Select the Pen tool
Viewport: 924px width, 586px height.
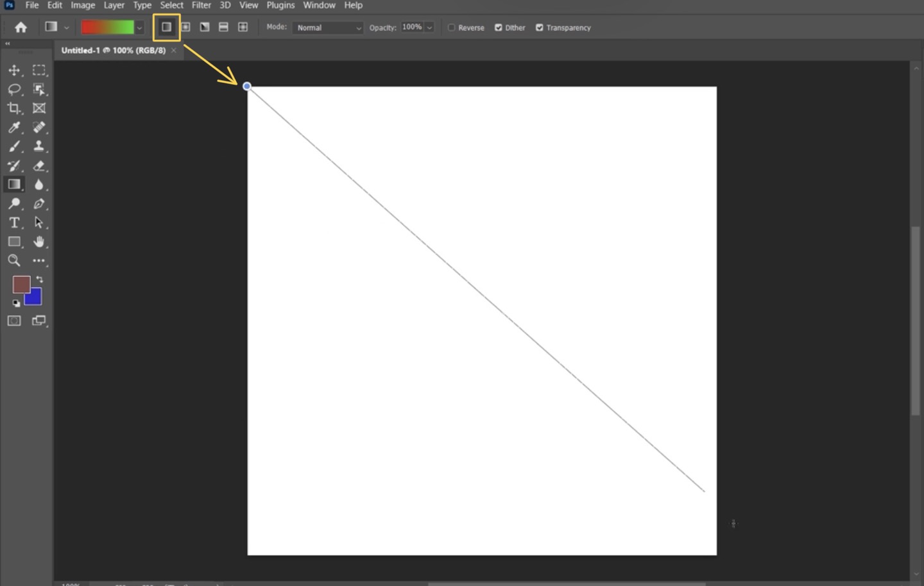coord(39,204)
